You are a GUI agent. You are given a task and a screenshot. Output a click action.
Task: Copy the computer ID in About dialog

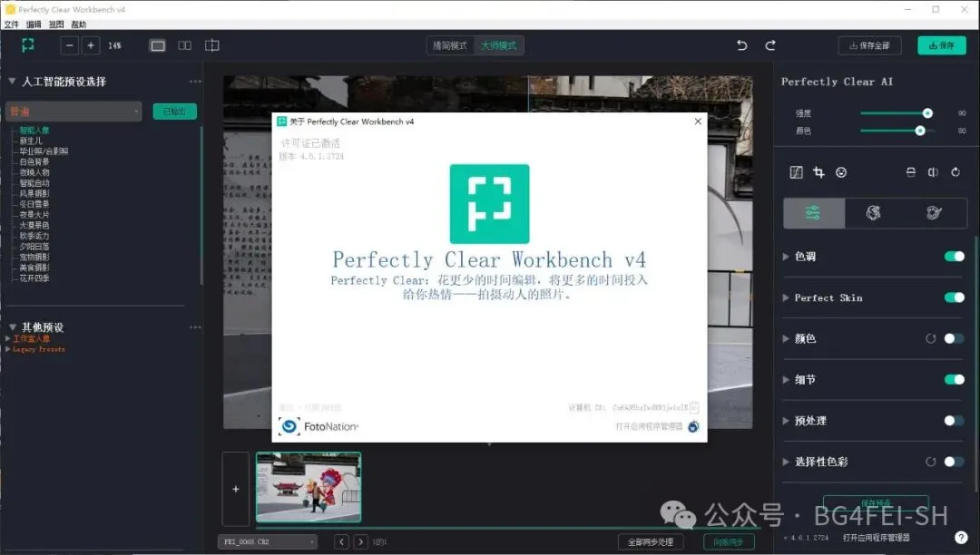(x=694, y=407)
